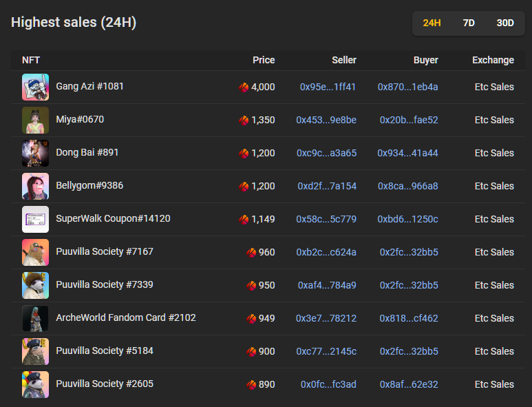
Task: Click Etc Sales in Miya#0670 row
Action: coord(494,120)
